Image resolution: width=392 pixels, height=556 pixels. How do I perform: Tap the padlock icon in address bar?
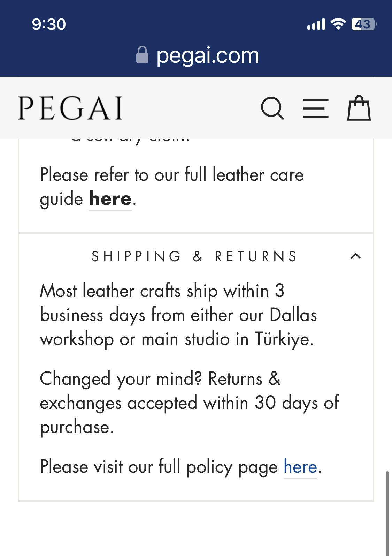click(142, 55)
